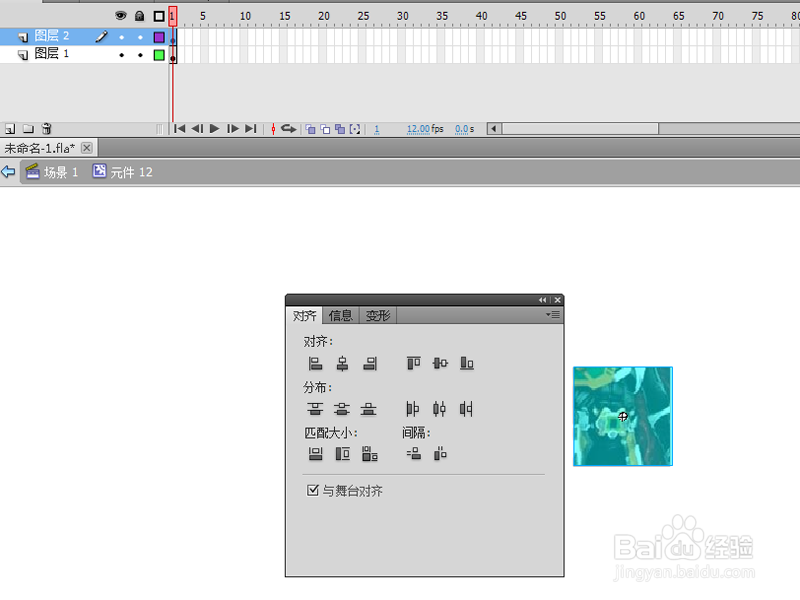Viewport: 800px width, 600px height.
Task: Click the back arrow to exit symbol editing
Action: coord(8,172)
